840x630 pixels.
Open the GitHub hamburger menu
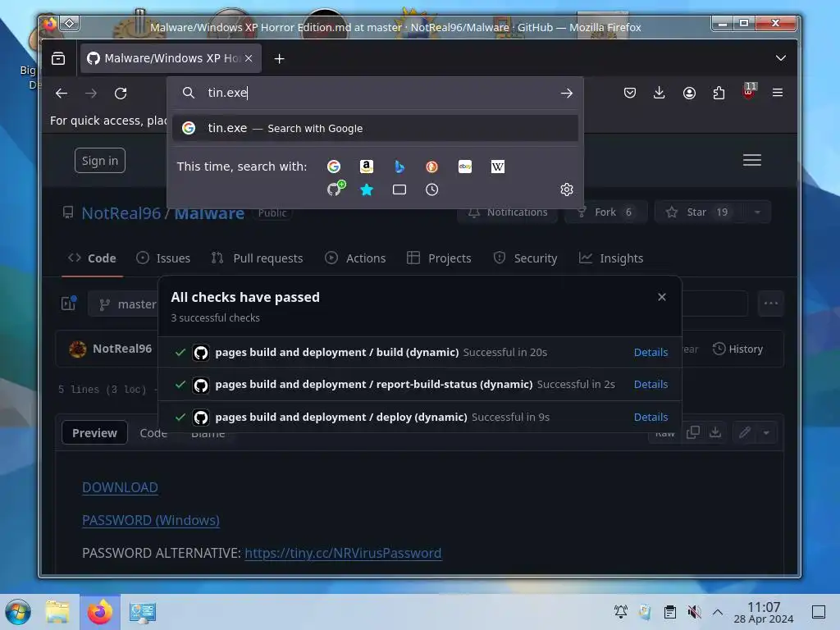pos(751,160)
